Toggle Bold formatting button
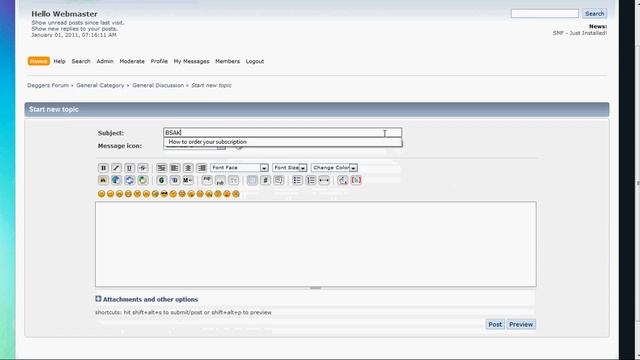 click(103, 168)
